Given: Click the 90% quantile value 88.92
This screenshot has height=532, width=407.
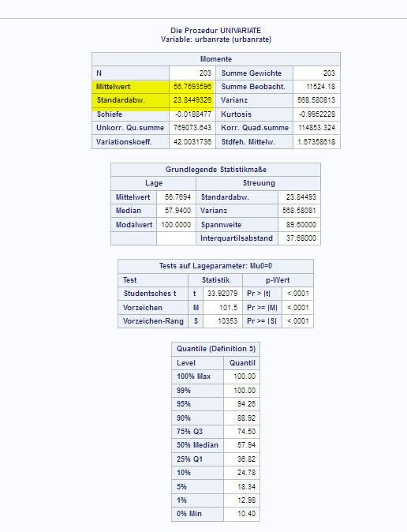Looking at the screenshot, I should click(246, 418).
